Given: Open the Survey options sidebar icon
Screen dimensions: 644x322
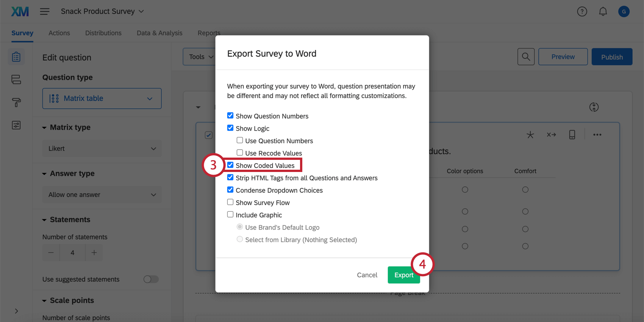Looking at the screenshot, I should point(16,125).
